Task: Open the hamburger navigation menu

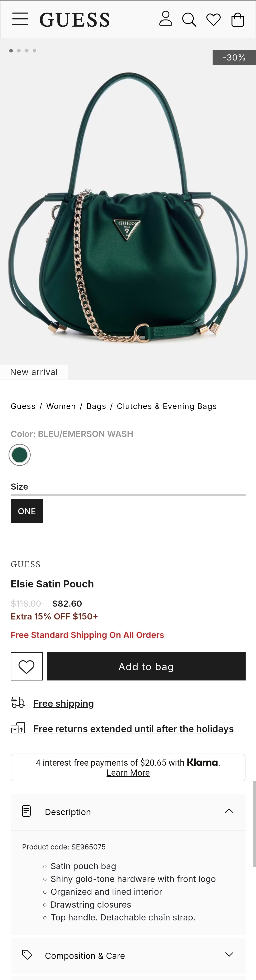Action: click(20, 19)
